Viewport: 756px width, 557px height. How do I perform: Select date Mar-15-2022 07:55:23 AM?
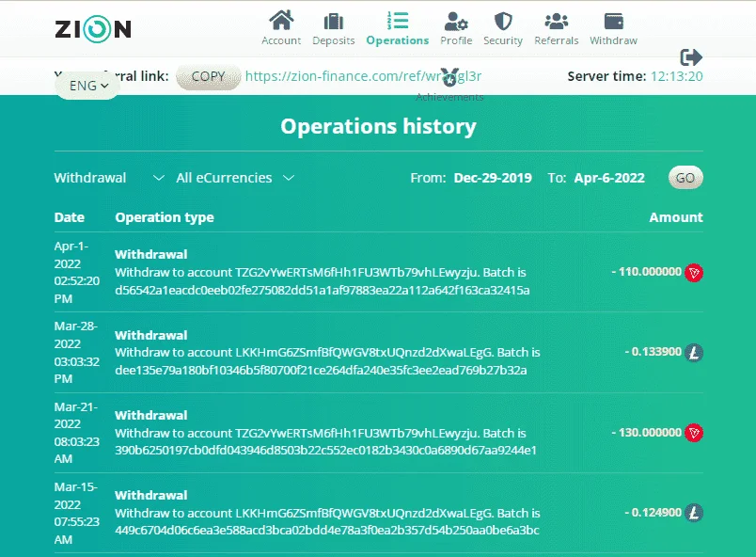click(x=77, y=513)
